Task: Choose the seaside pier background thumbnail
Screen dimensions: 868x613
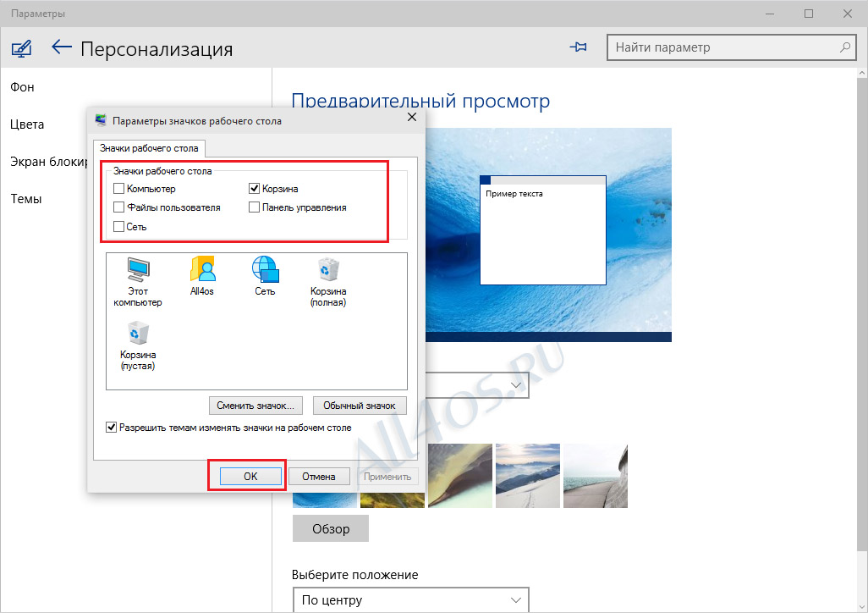Action: 596,476
